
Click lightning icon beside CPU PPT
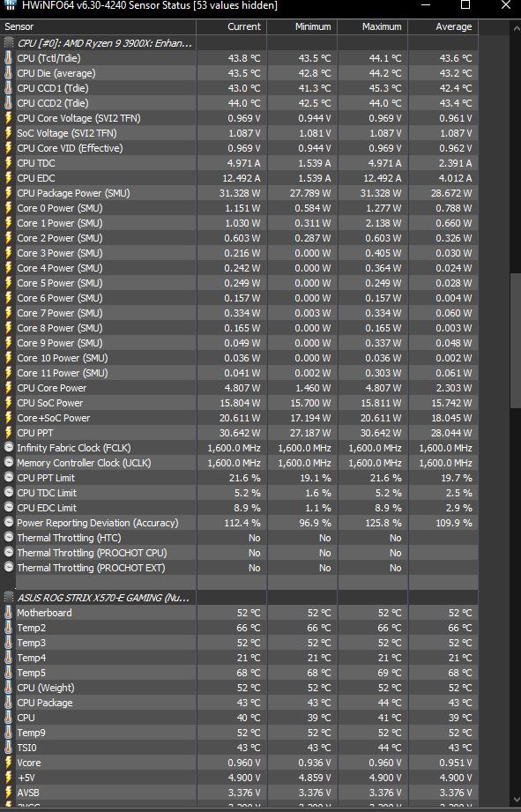click(x=8, y=433)
